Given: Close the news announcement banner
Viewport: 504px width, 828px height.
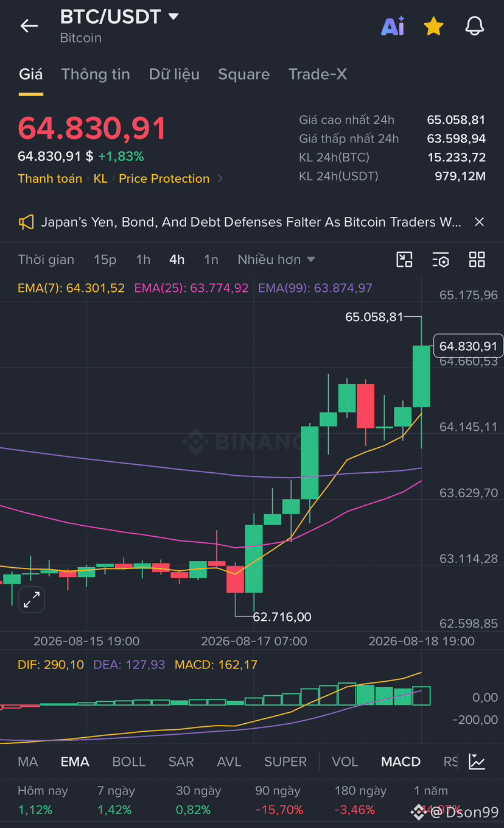Looking at the screenshot, I should 479,222.
